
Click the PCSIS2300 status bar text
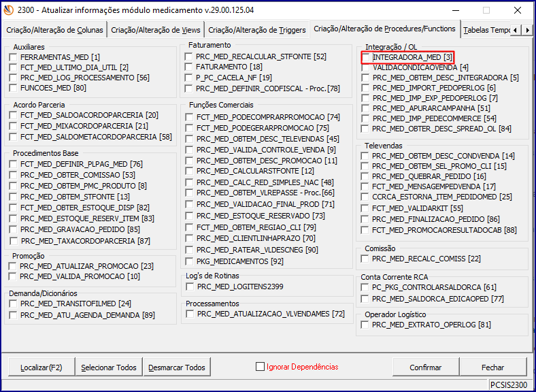pos(509,385)
